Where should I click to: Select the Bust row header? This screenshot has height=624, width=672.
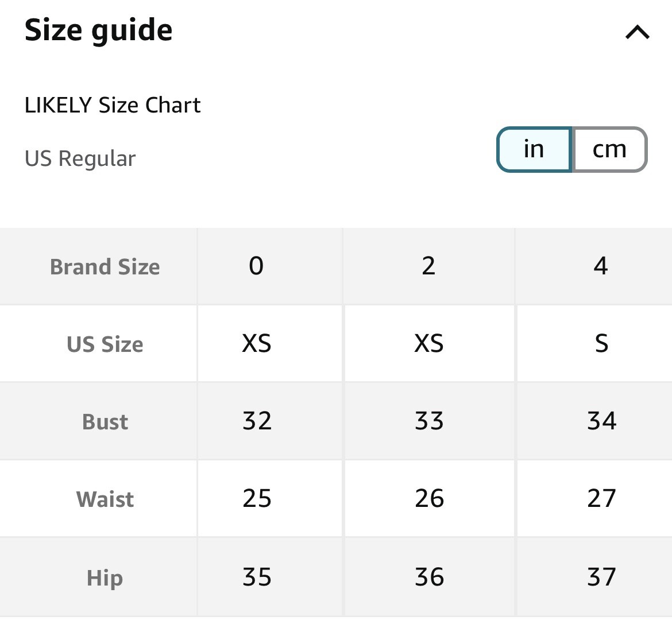pos(105,421)
